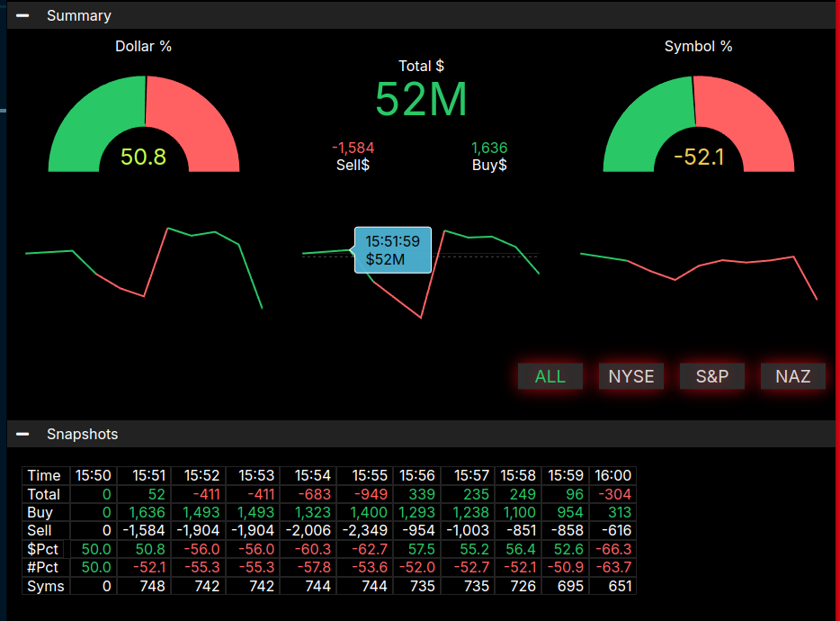Choose the NAZ filter button
Screen dimensions: 840x621
click(x=793, y=376)
